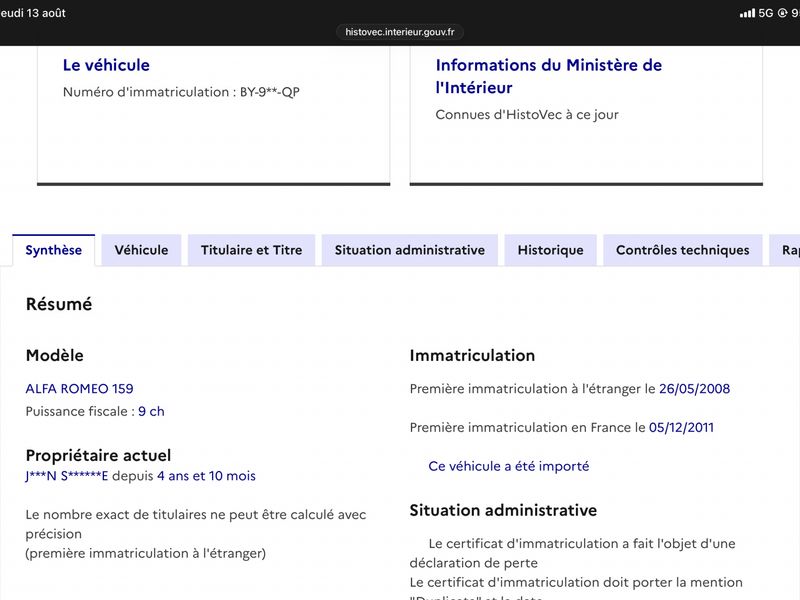
Task: Select the 'Résumé' heading
Action: pos(59,304)
